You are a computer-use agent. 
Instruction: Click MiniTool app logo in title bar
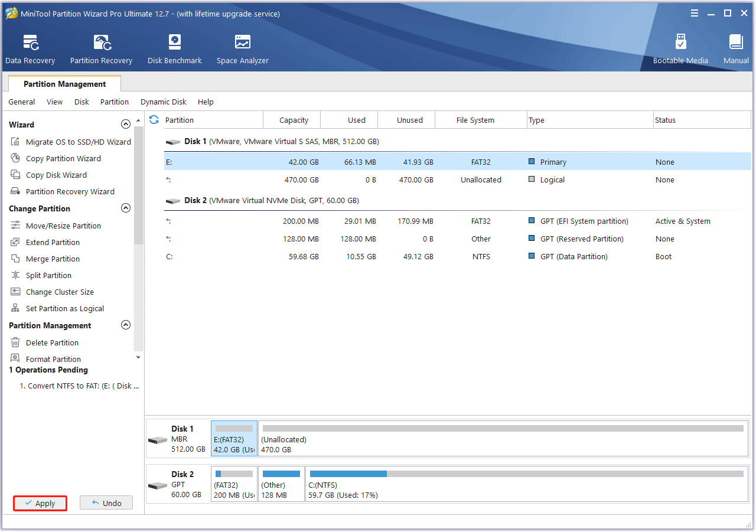pyautogui.click(x=11, y=13)
